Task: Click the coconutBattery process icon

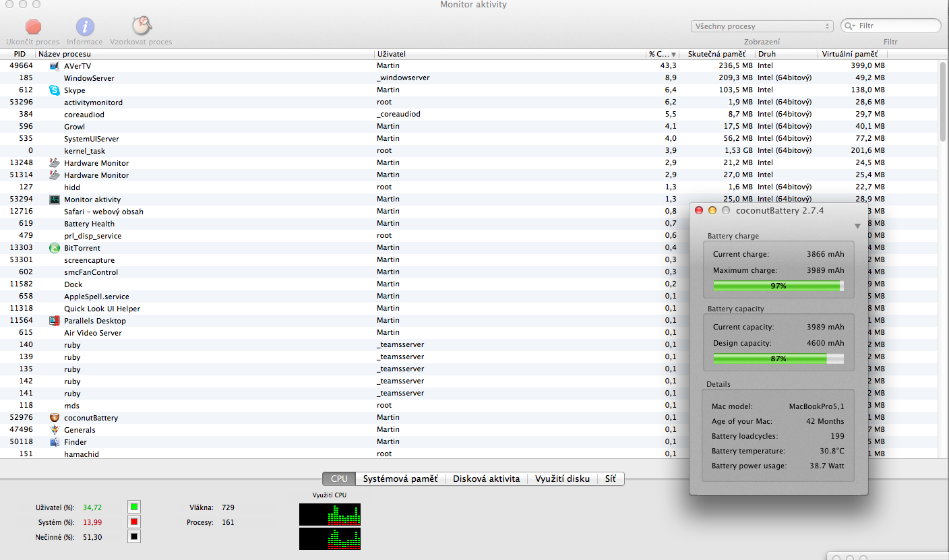Action: click(x=55, y=418)
